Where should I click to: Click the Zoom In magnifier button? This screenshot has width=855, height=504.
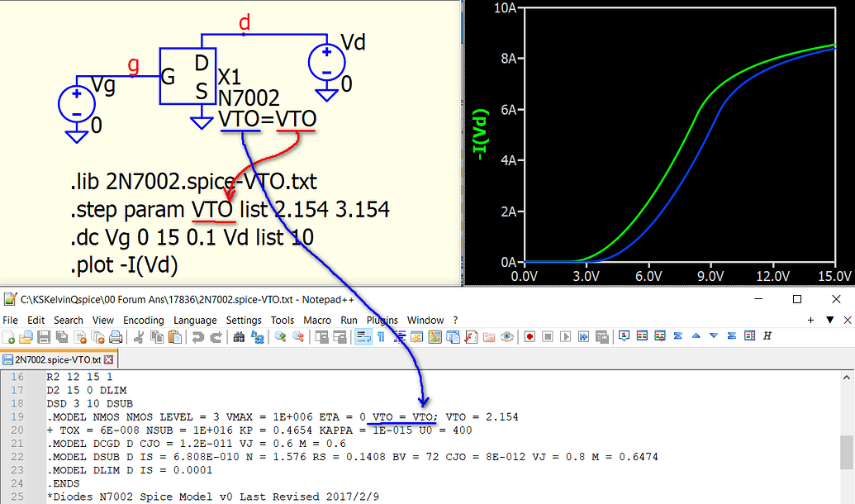[x=279, y=336]
